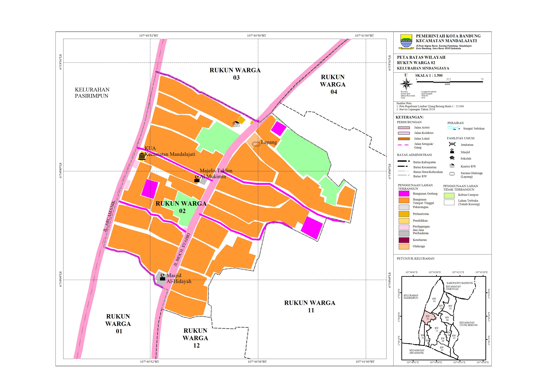This screenshot has height=392, width=546.
Task: Click the KELURAHAN PASIRIMPUN label on main map
Action: point(92,93)
